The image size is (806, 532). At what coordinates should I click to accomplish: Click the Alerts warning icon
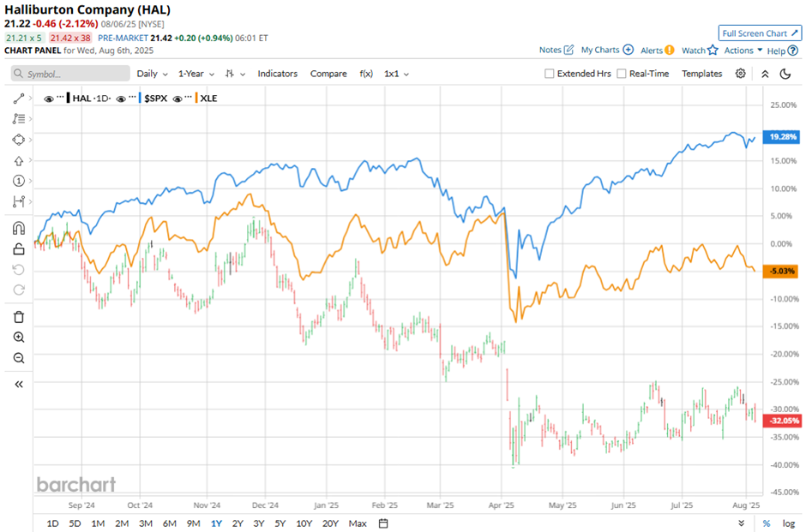coord(670,51)
